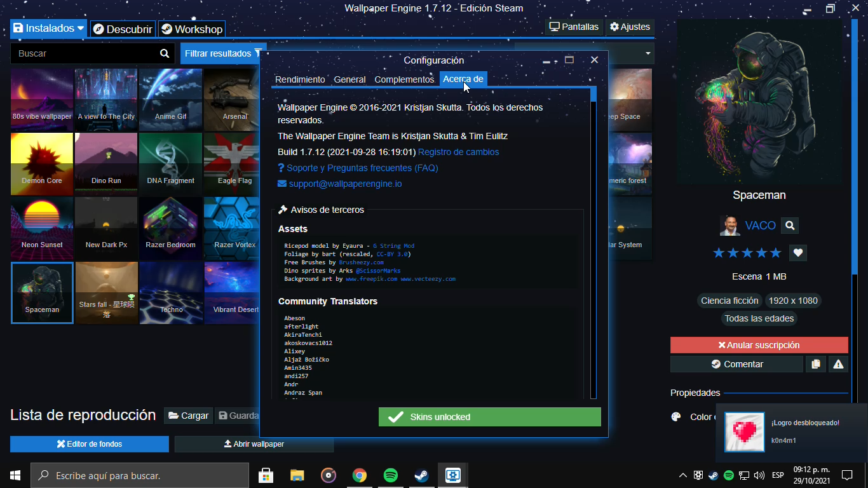Click the Todas las edades tag
Screen dimensions: 868x488
click(x=759, y=318)
